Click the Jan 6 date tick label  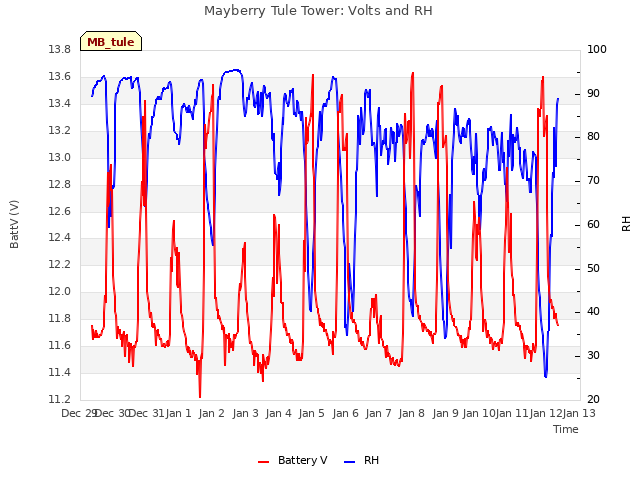(346, 413)
